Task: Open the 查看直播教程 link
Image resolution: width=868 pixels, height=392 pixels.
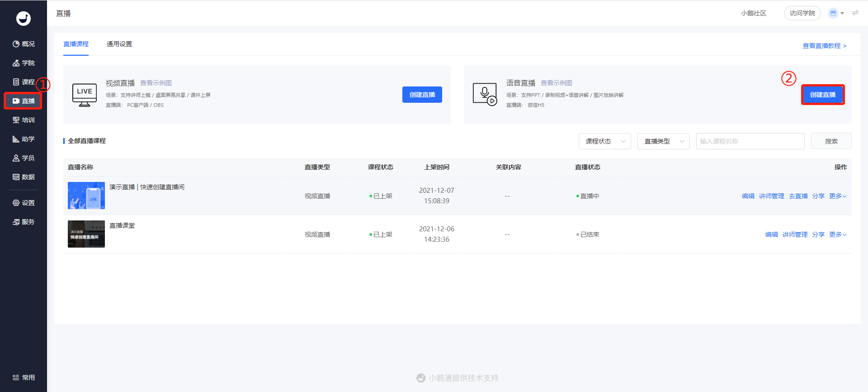Action: [x=825, y=46]
